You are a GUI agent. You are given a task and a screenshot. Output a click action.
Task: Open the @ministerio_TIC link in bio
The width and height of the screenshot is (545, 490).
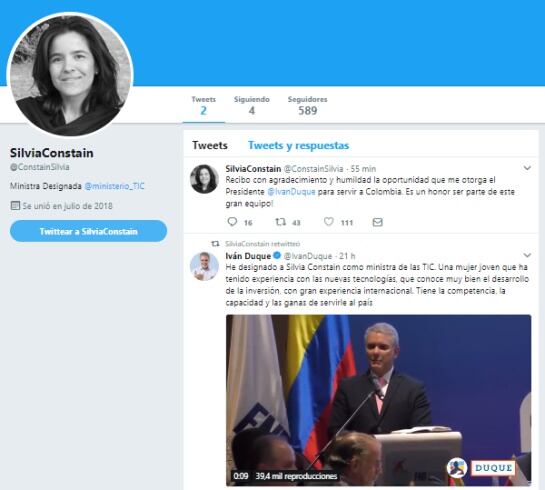click(114, 186)
